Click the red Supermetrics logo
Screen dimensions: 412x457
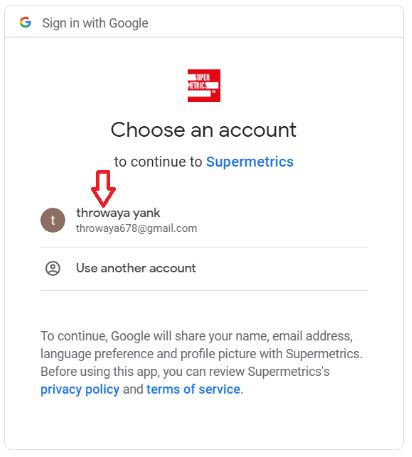204,85
